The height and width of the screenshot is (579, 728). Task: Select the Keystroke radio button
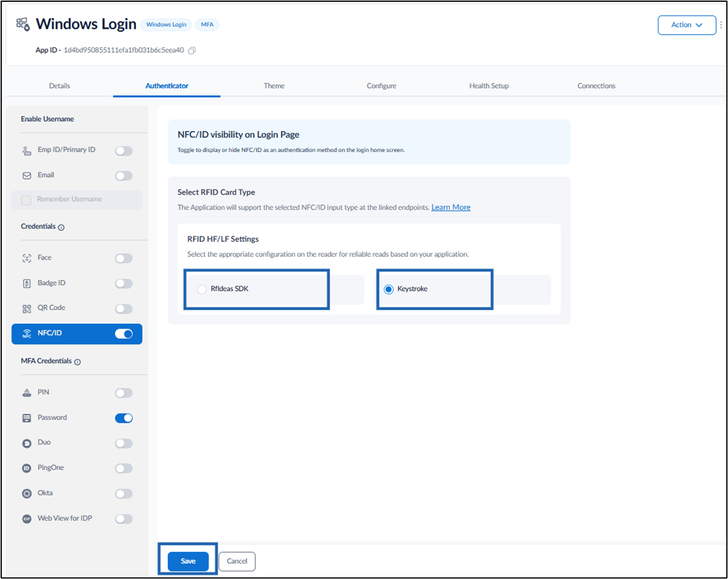tap(388, 289)
